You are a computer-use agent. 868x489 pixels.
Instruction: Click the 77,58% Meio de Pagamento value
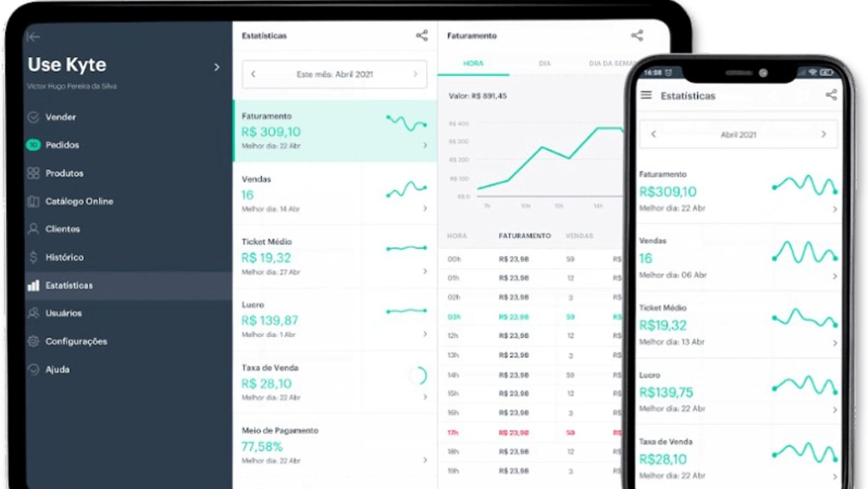(x=262, y=447)
